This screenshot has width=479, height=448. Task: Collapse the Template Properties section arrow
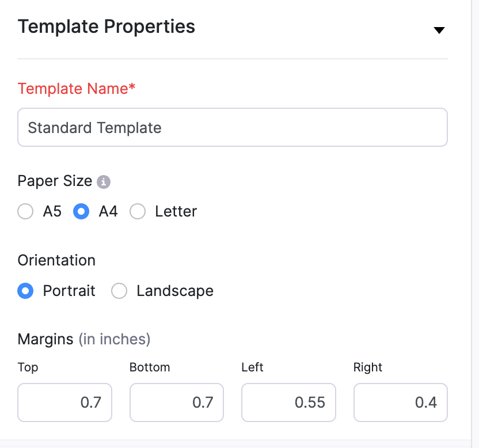point(439,30)
